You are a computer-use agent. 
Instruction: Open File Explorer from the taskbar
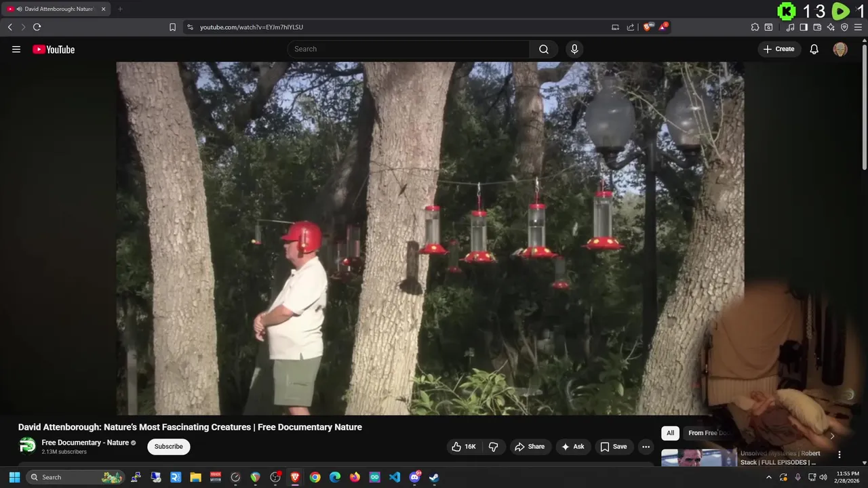click(x=195, y=477)
